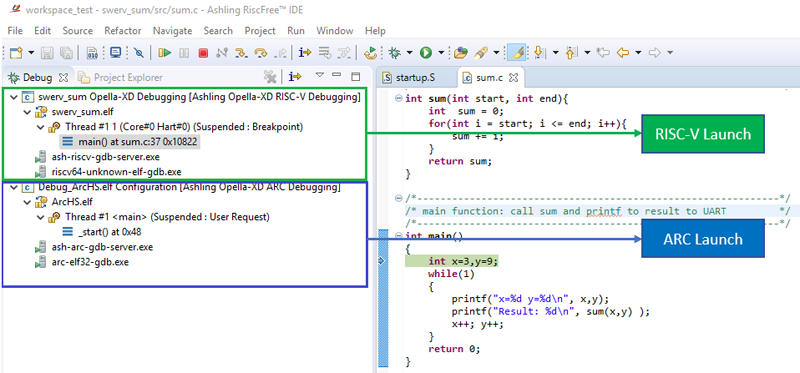Collapse the swerv_sum.elf node
This screenshot has height=373, width=800.
[x=27, y=111]
